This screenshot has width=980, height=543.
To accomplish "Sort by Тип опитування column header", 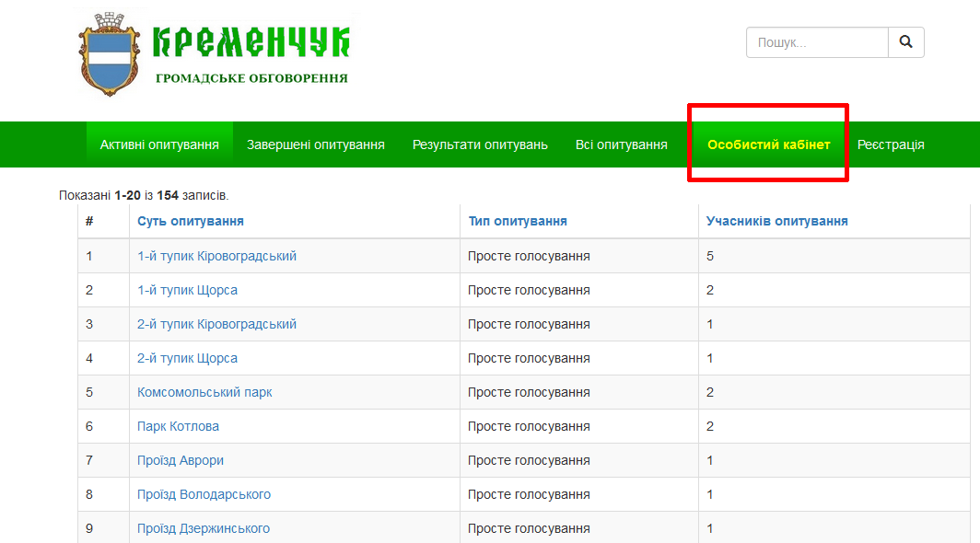I will [518, 221].
